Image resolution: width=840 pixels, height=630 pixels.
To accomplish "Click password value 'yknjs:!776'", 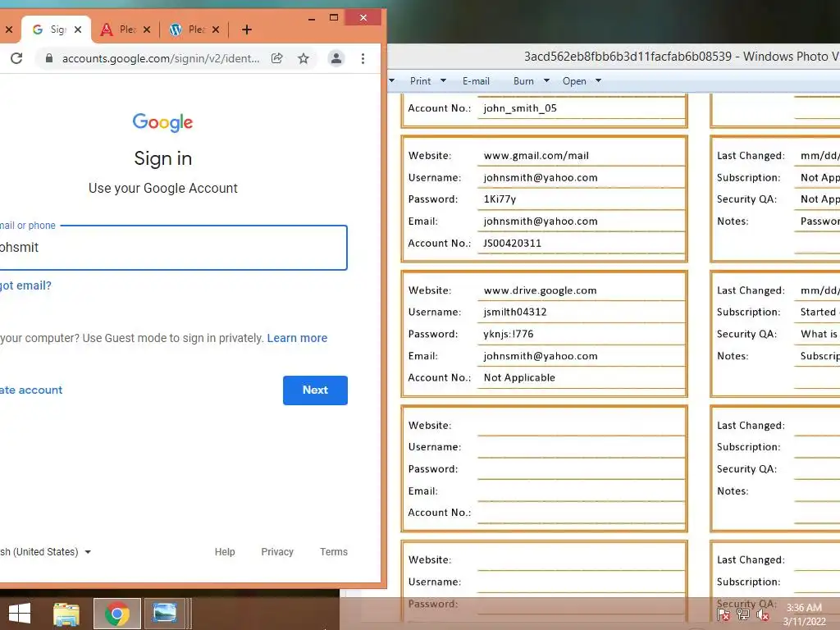I will (x=509, y=335).
